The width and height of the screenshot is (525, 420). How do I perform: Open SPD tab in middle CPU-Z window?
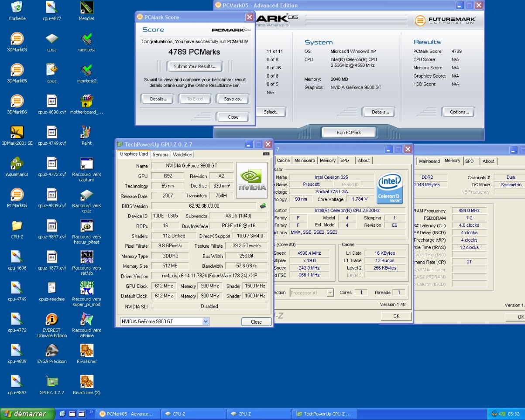tap(345, 160)
